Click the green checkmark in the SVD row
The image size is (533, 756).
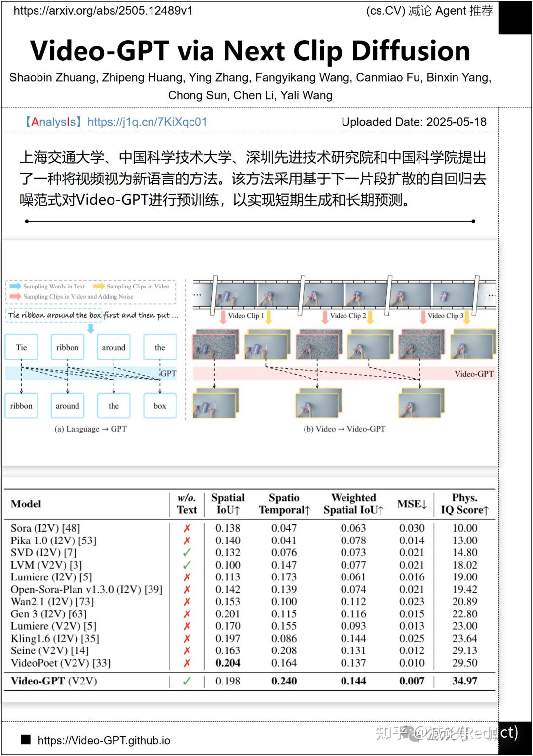187,552
